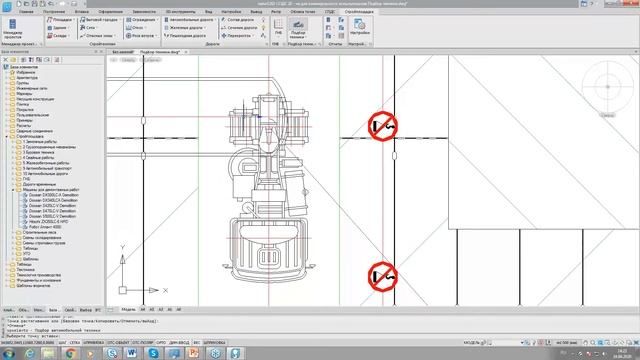Expand the Инженерные сети folder
640x360 pixels.
7,88
